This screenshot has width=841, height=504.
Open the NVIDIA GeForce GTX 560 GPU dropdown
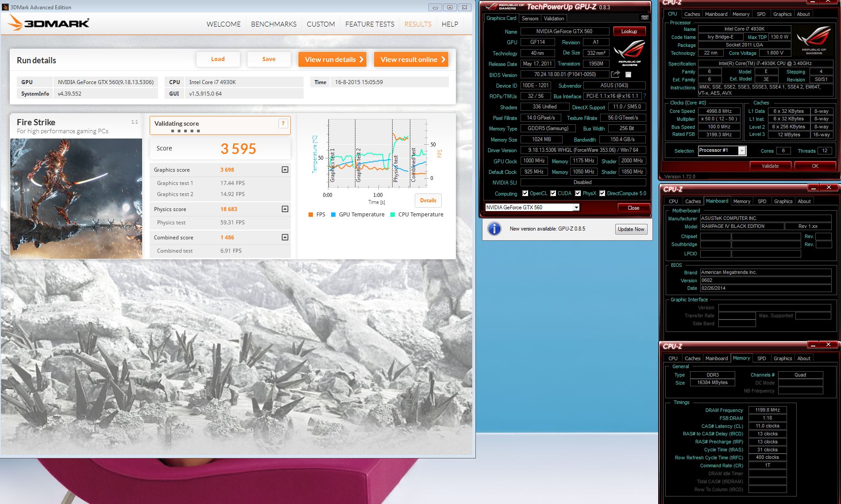pos(576,207)
